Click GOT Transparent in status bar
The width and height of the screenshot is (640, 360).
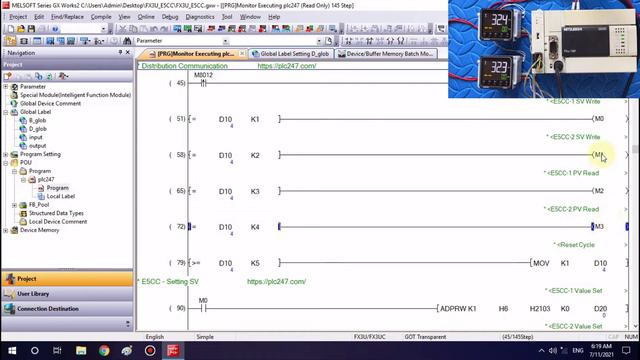point(425,337)
